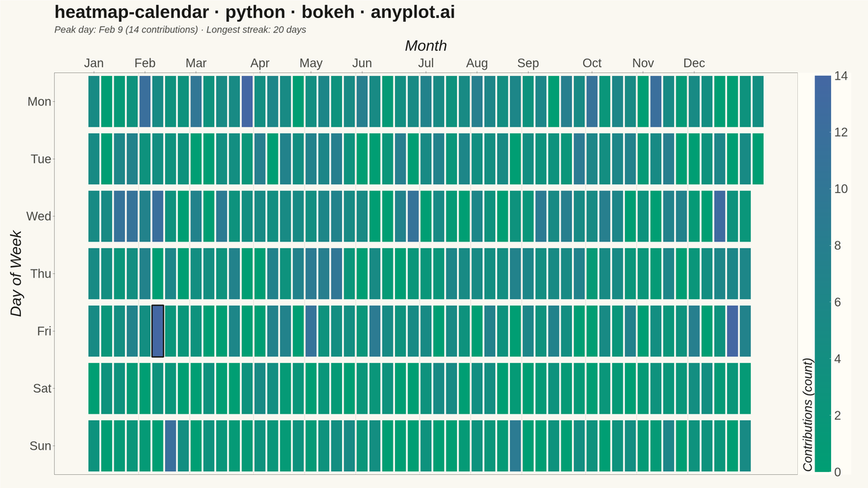Viewport: 868px width, 488px height.
Task: Select the dark blue Sunday cell in February
Action: tap(171, 446)
